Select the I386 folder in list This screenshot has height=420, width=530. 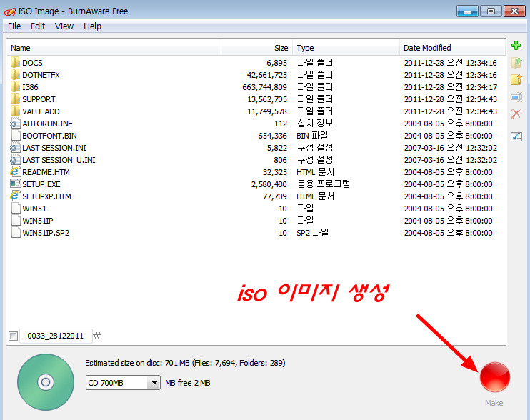click(30, 87)
